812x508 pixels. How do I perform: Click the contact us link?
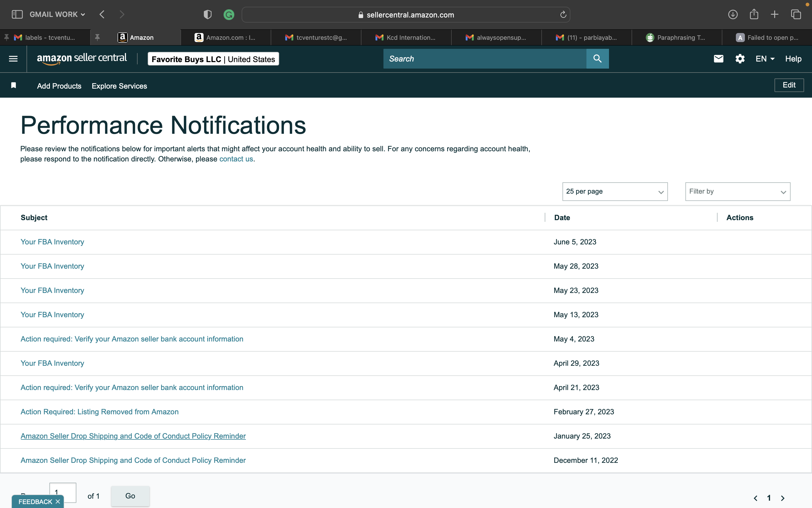coord(236,159)
